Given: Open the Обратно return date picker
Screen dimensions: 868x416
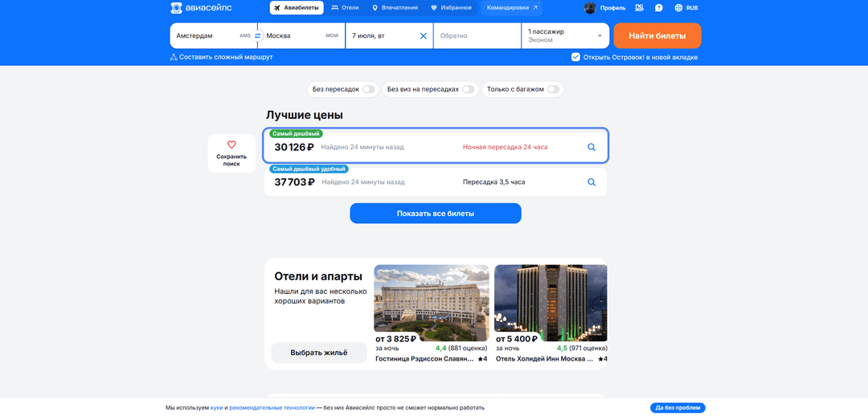Looking at the screenshot, I should click(x=477, y=35).
